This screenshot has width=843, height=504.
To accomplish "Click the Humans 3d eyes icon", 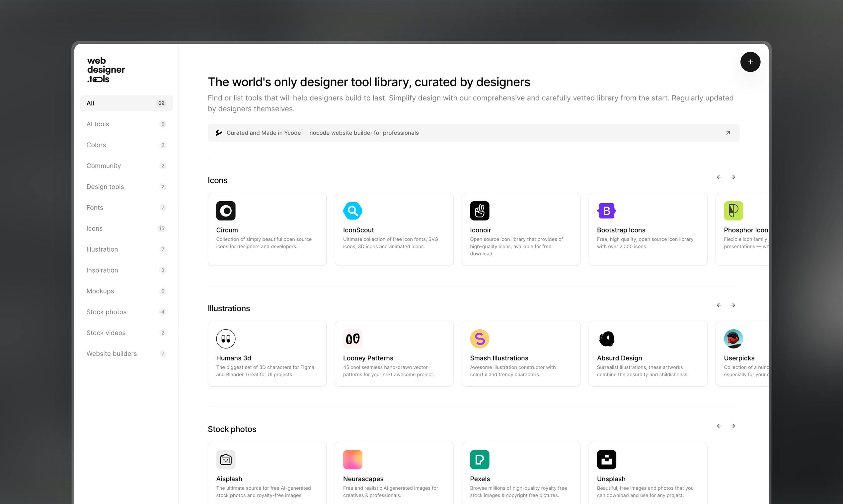I will [x=226, y=339].
